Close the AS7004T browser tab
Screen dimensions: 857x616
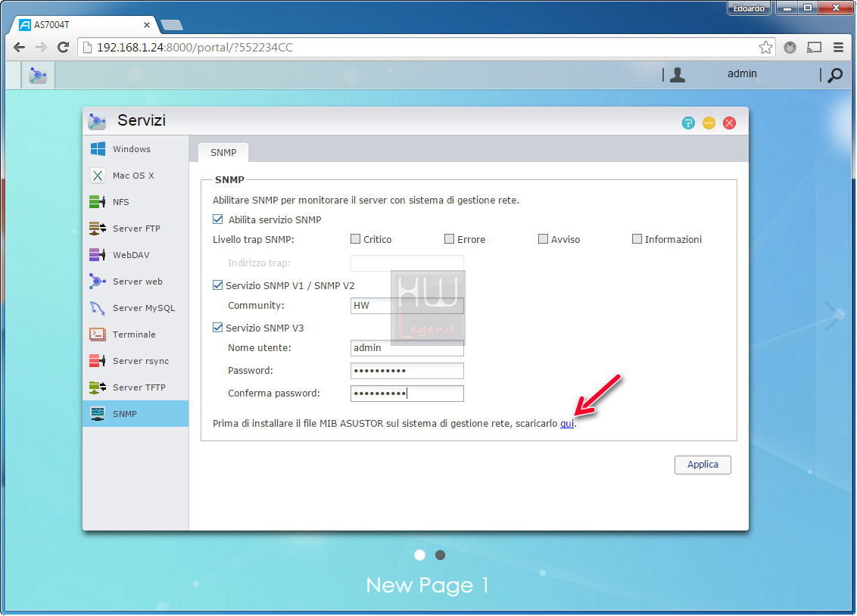[x=146, y=24]
